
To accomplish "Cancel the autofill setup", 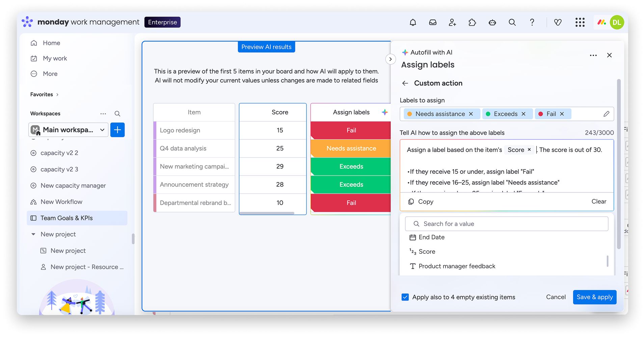I will (x=556, y=297).
